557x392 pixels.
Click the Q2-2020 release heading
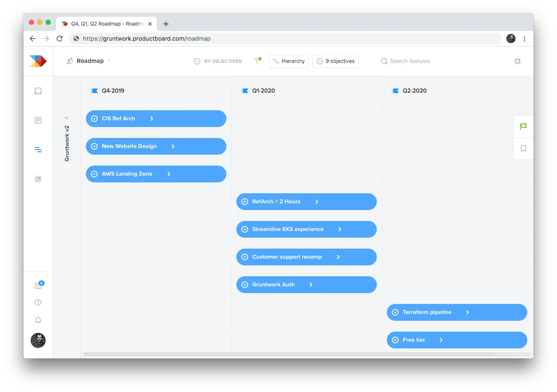tap(415, 91)
